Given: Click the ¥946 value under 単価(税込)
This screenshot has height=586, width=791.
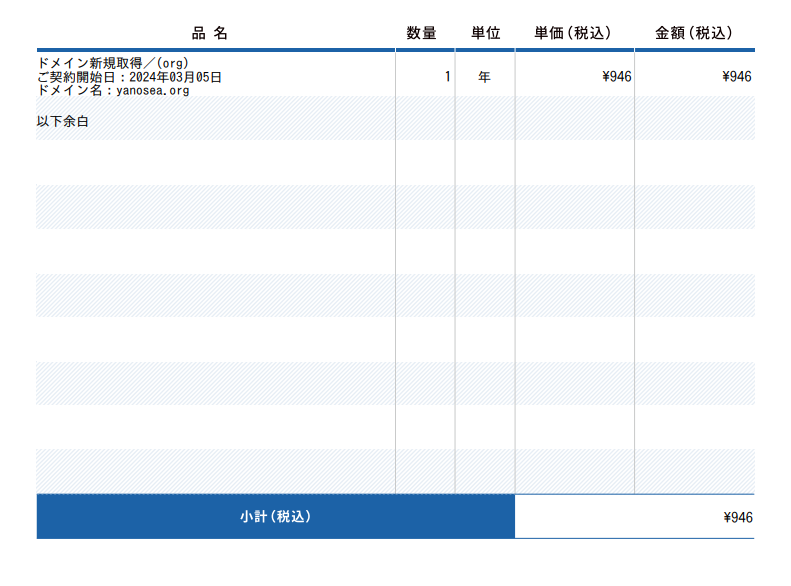Looking at the screenshot, I should pyautogui.click(x=616, y=77).
